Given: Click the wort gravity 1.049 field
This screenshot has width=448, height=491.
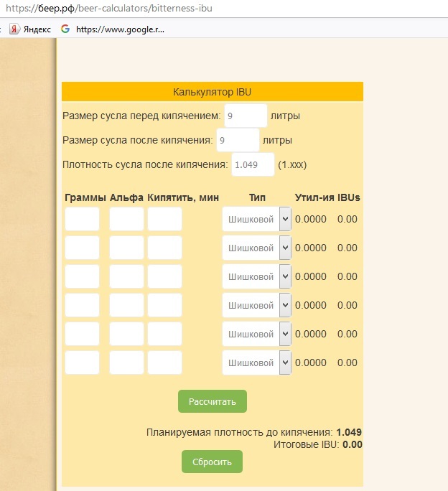Looking at the screenshot, I should coord(253,164).
